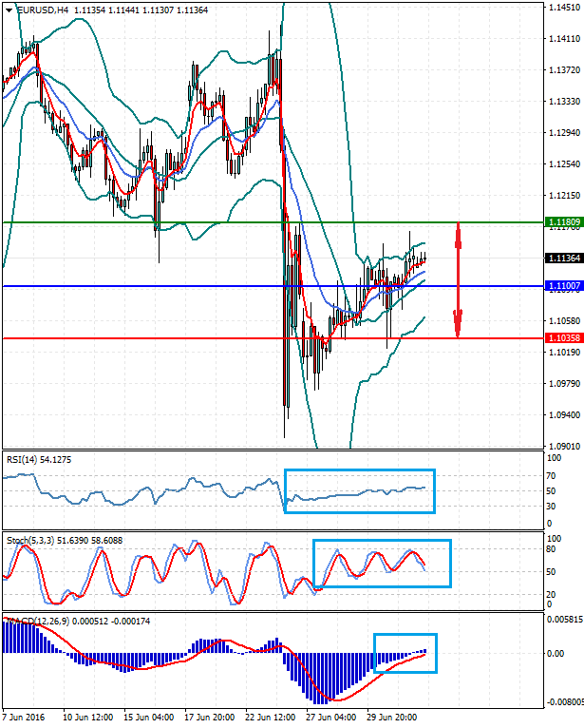Click the current price label 1.11364
The height and width of the screenshot is (728, 584).
pos(562,258)
